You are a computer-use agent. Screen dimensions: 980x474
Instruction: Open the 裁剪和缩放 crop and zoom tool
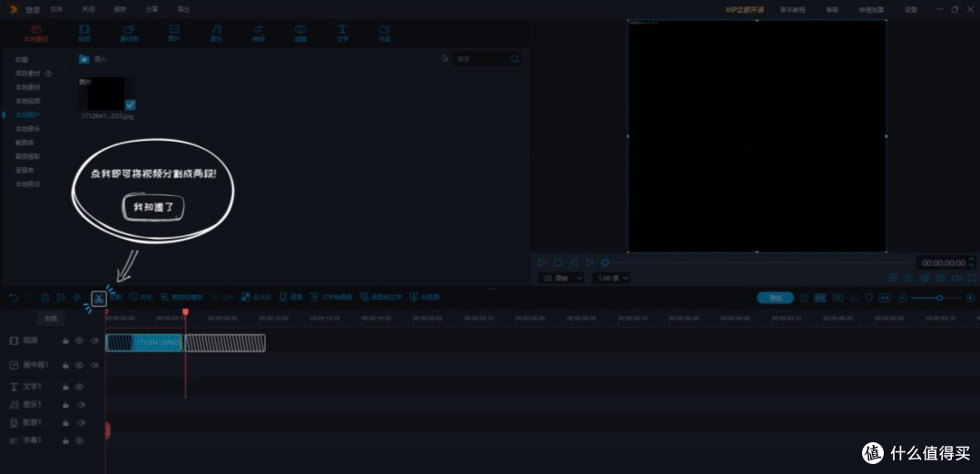pos(181,298)
